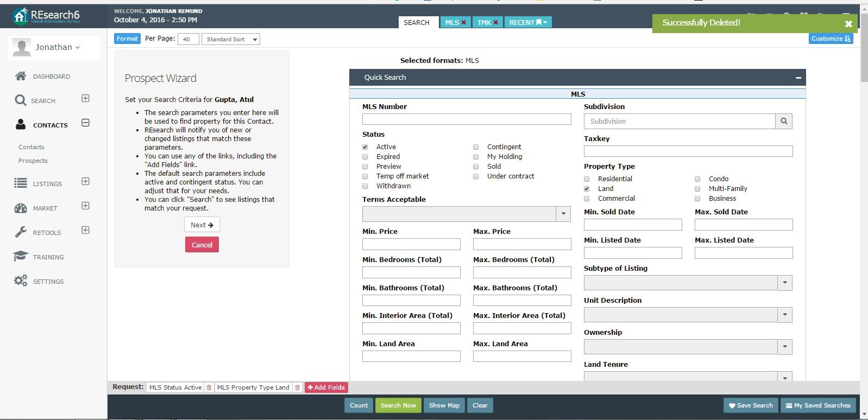Open the Recent tab menu
Screen dimensions: 868x420
pos(528,22)
